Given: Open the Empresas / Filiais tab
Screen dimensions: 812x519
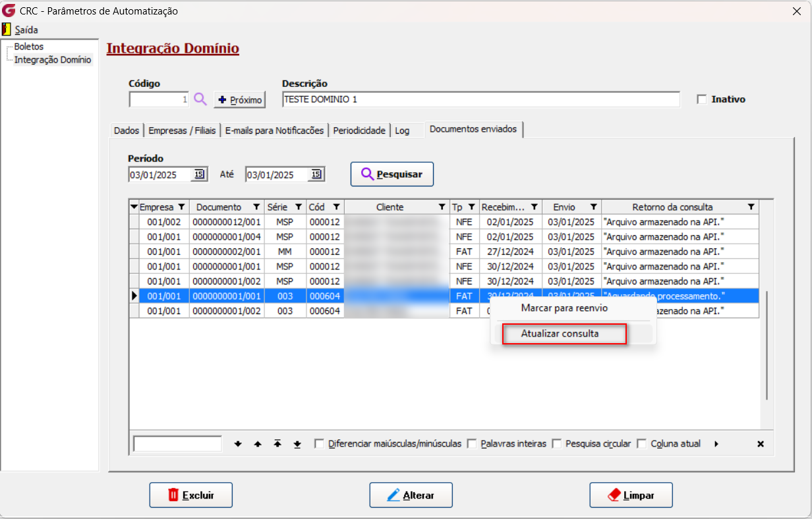Looking at the screenshot, I should click(x=182, y=130).
